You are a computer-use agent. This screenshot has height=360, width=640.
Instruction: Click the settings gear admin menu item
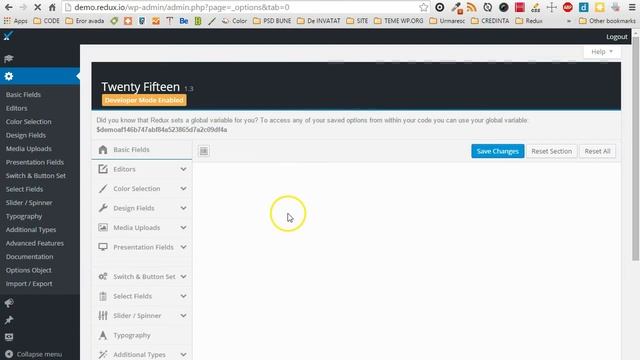[9, 76]
